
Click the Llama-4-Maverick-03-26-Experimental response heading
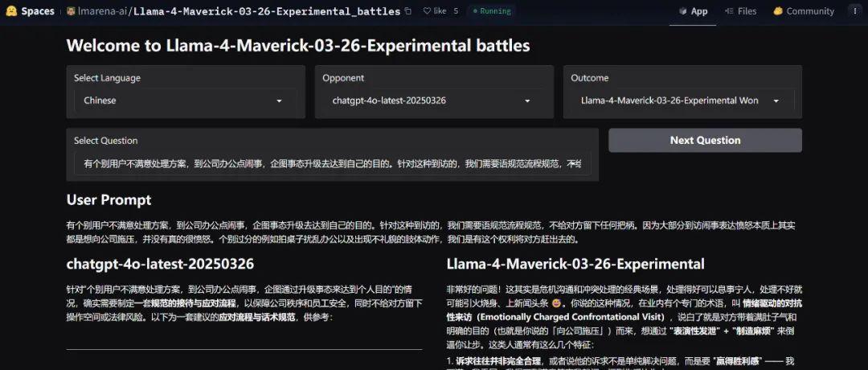tap(575, 264)
